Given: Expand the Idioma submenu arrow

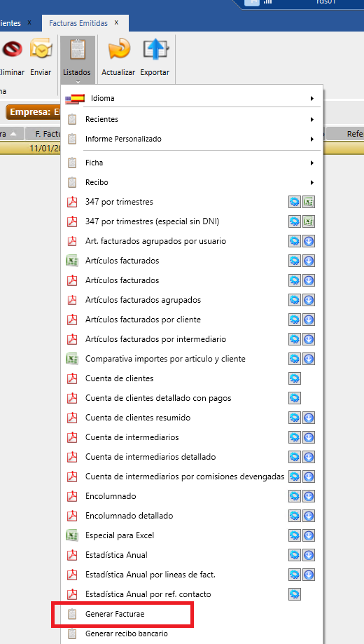Looking at the screenshot, I should (x=312, y=99).
